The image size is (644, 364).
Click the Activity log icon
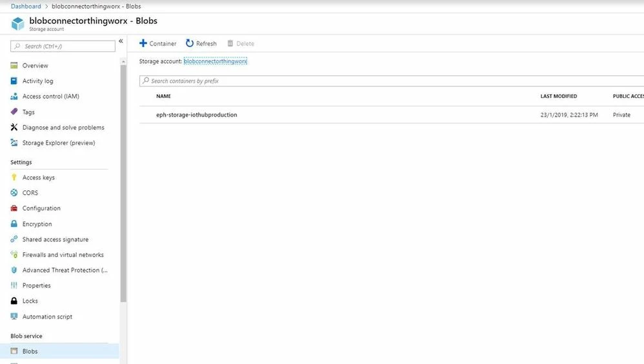click(x=14, y=81)
